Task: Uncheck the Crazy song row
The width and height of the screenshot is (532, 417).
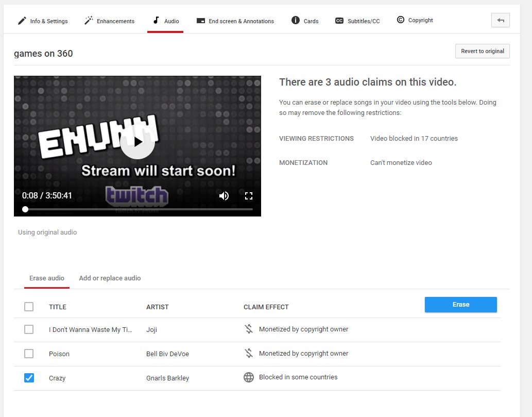Action: (29, 378)
